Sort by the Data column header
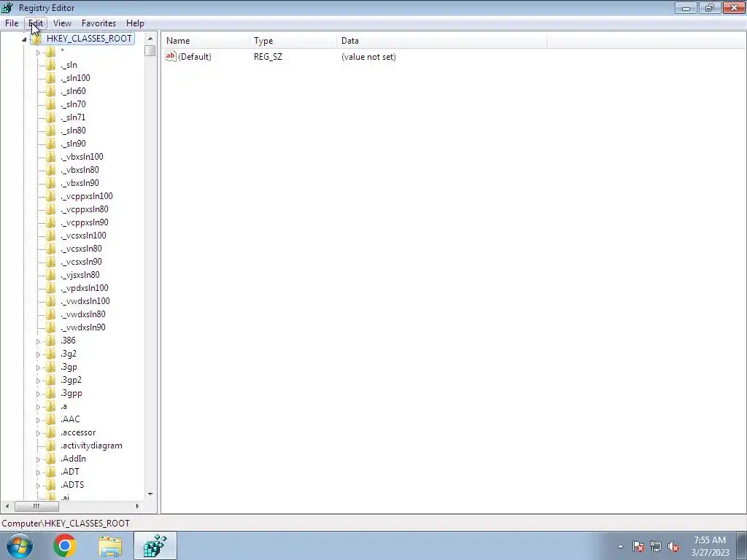 [441, 41]
